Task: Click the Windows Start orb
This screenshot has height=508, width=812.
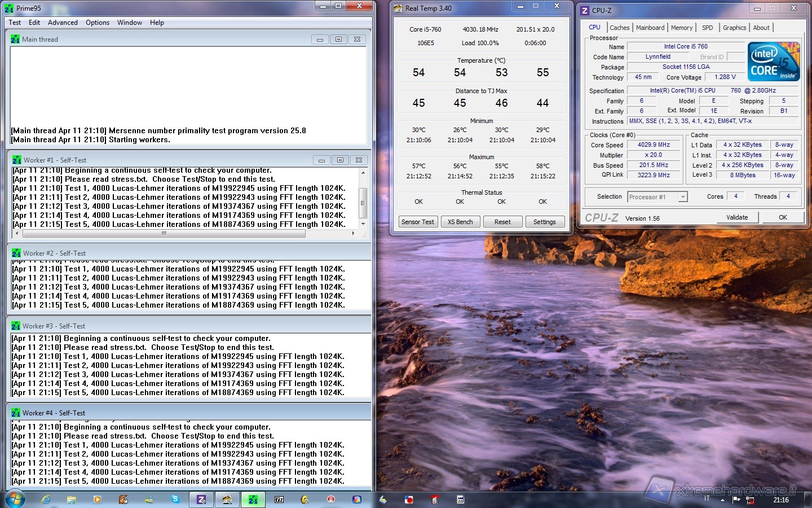Action: pos(15,499)
